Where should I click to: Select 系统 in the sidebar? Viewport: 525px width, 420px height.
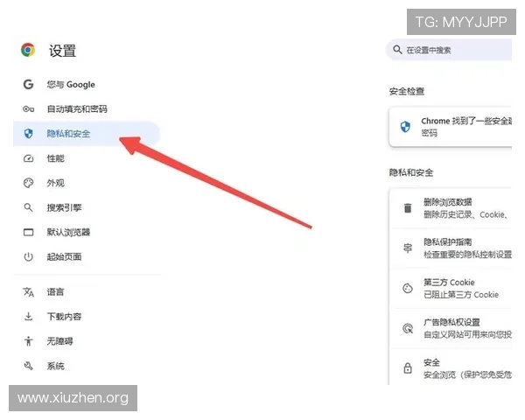click(87, 366)
